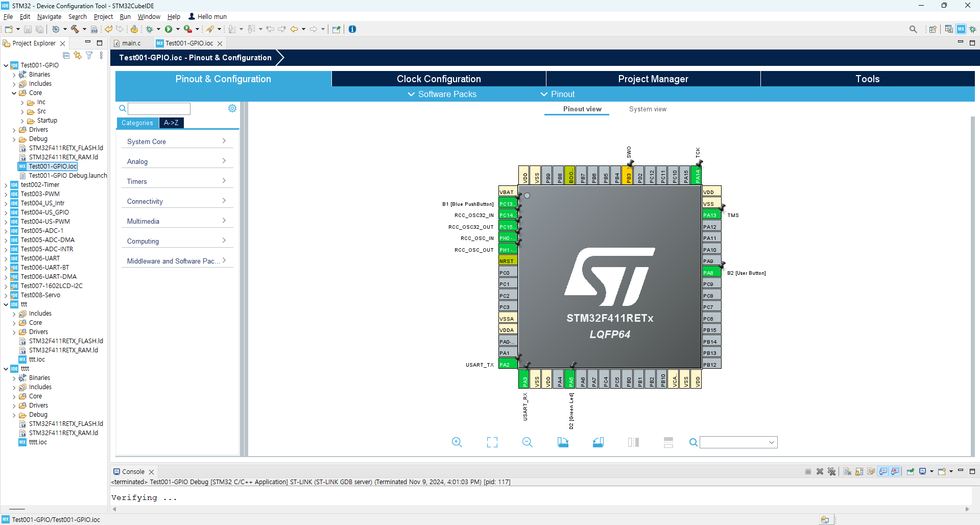The width and height of the screenshot is (980, 525).
Task: Select Test001-GPIO Debug.launch in the tree
Action: pos(68,176)
